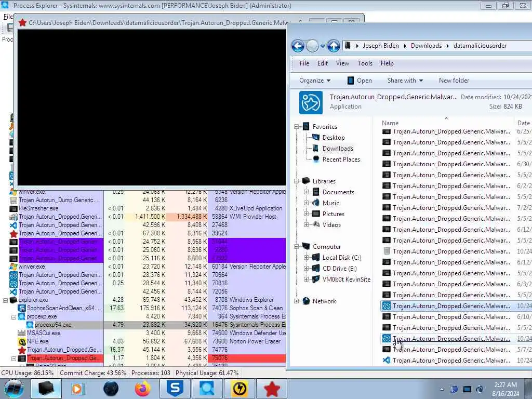
Task: Collapse the Libraries group
Action: (x=296, y=181)
